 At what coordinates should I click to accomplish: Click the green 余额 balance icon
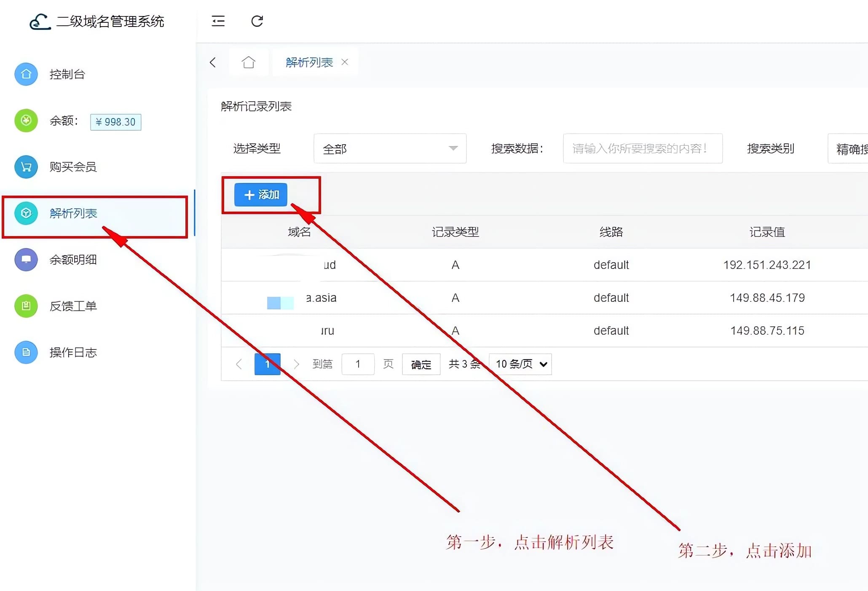point(26,121)
